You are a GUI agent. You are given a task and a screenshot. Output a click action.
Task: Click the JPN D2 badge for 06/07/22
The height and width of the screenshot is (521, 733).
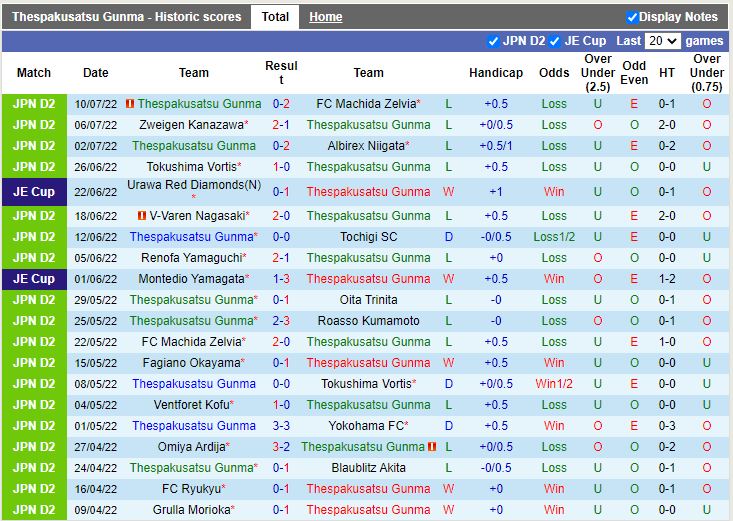pyautogui.click(x=34, y=125)
